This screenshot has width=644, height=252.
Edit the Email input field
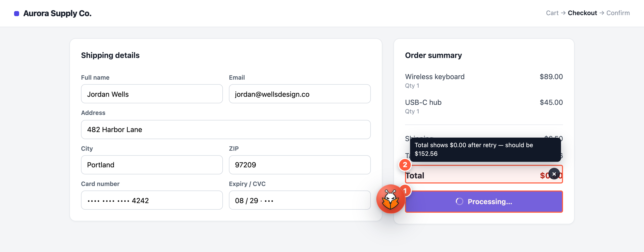300,94
